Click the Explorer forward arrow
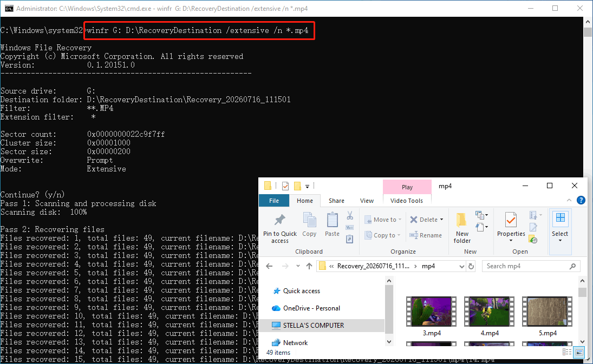Screen dimensions: 593x364 (285, 266)
